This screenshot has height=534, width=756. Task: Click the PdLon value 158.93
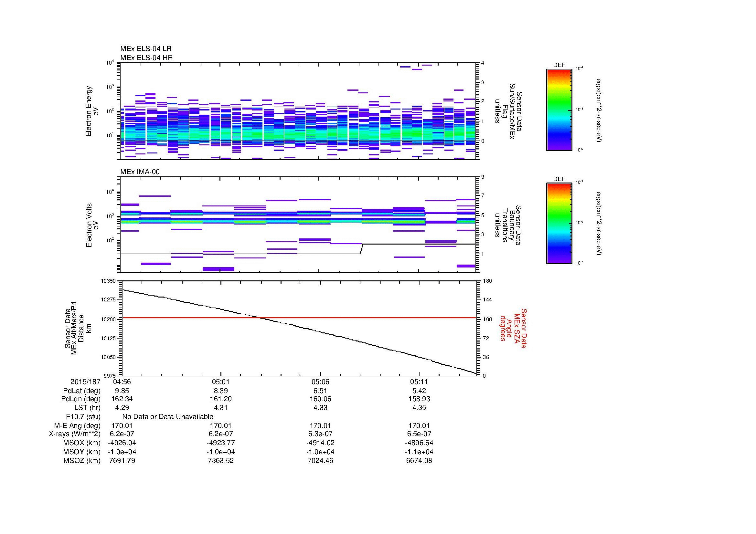click(419, 399)
